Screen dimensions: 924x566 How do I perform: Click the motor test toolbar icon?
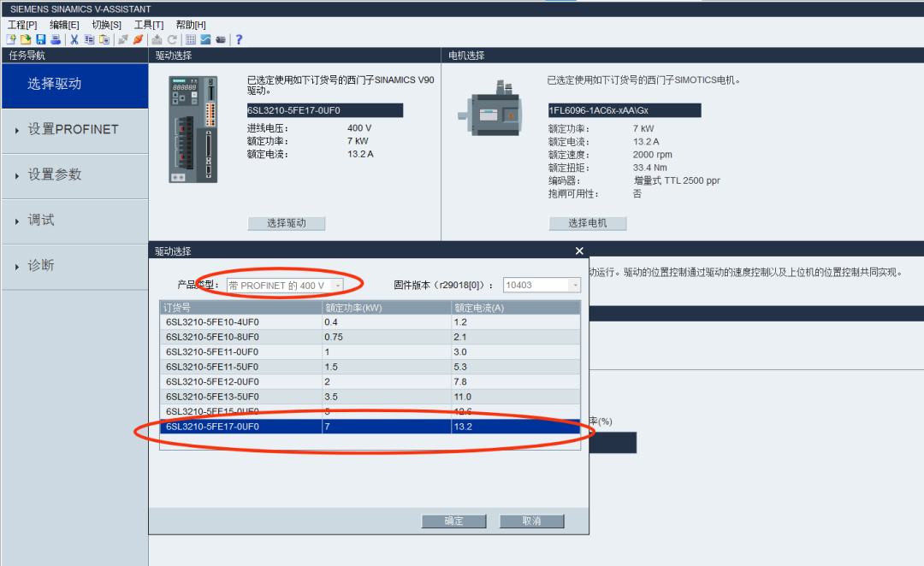coord(221,39)
